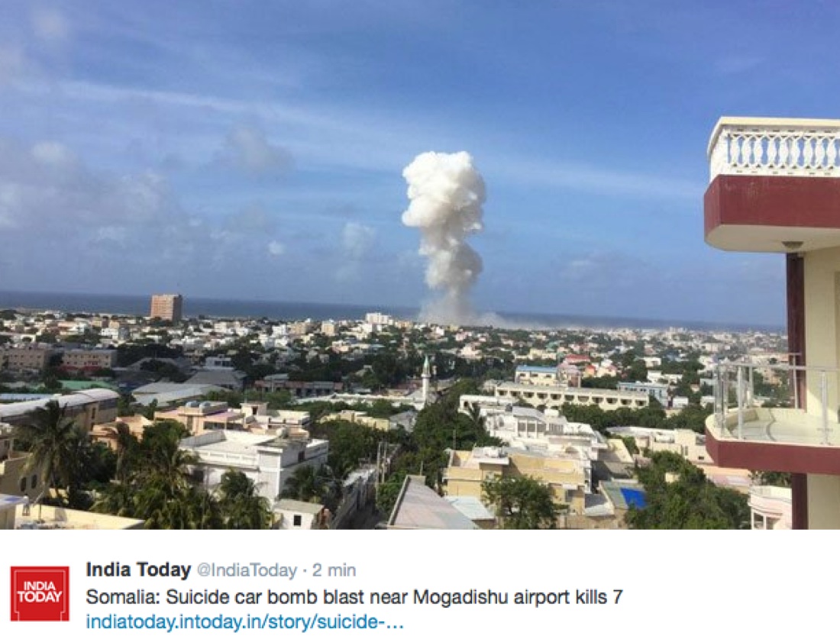This screenshot has width=840, height=642.
Task: Click the 2 min timestamp
Action: (x=334, y=570)
